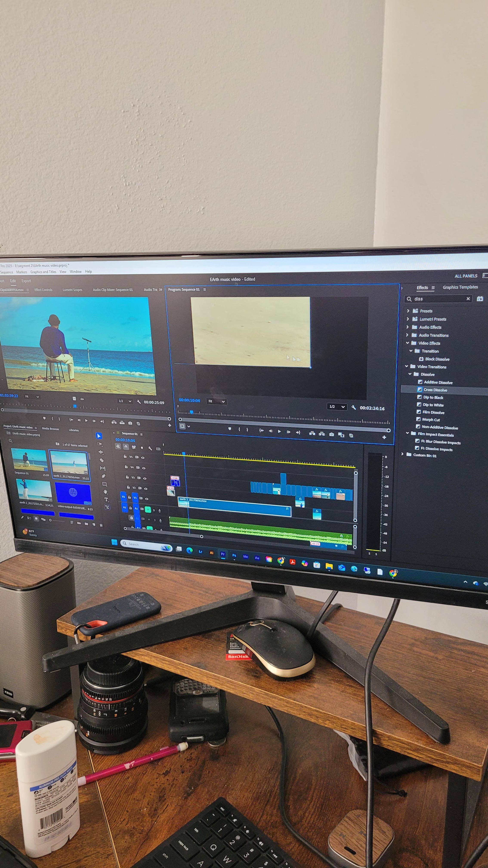488x868 pixels.
Task: Open the Program monitor Fit zoom dropdown
Action: tap(216, 401)
